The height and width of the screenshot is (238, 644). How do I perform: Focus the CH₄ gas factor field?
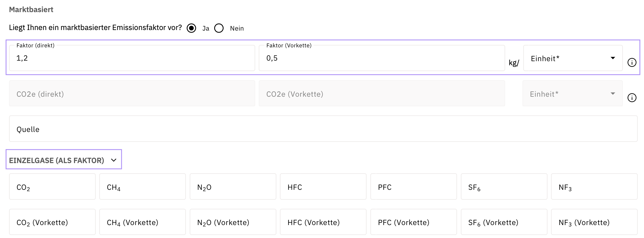pos(142,187)
